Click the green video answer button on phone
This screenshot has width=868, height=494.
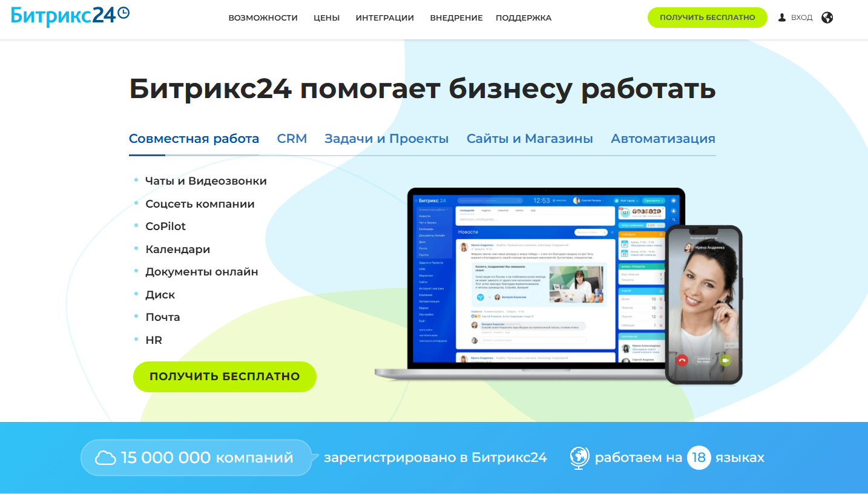click(x=725, y=360)
